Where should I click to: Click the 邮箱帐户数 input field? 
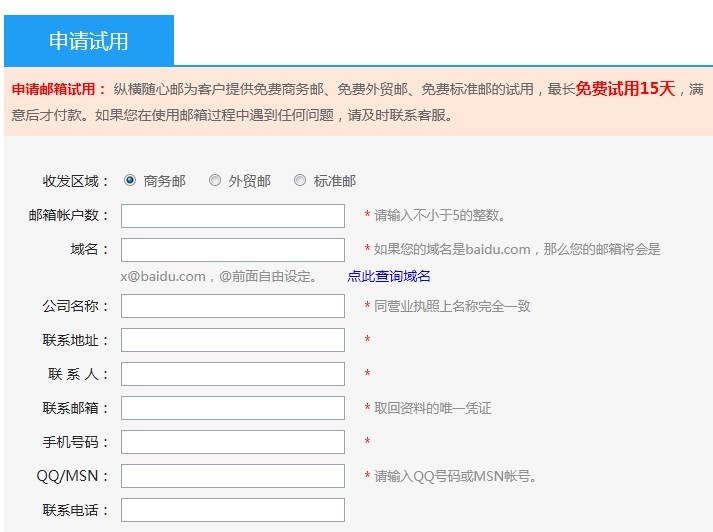[232, 216]
